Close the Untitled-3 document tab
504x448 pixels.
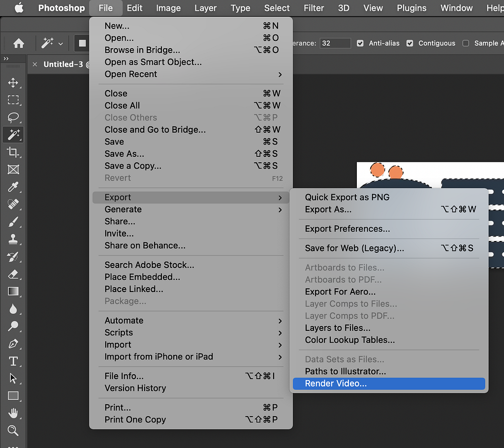(35, 64)
